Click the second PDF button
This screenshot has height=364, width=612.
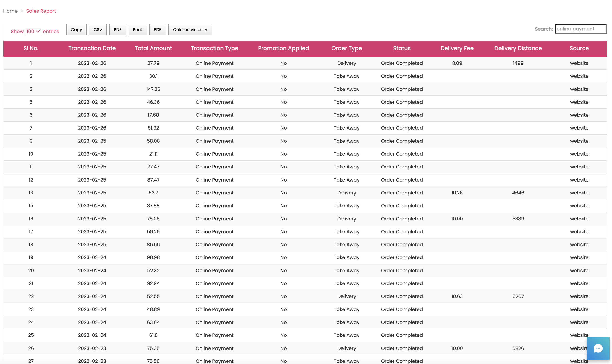(x=157, y=29)
